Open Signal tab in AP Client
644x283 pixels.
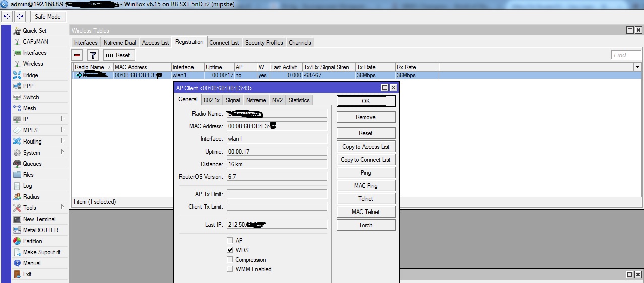coord(233,100)
